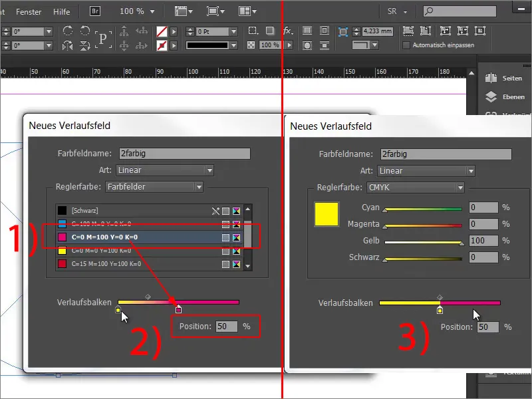Select swatch C=100 M=0 Y=0 K=0
Viewport: 532px width, 399px height.
pyautogui.click(x=149, y=224)
